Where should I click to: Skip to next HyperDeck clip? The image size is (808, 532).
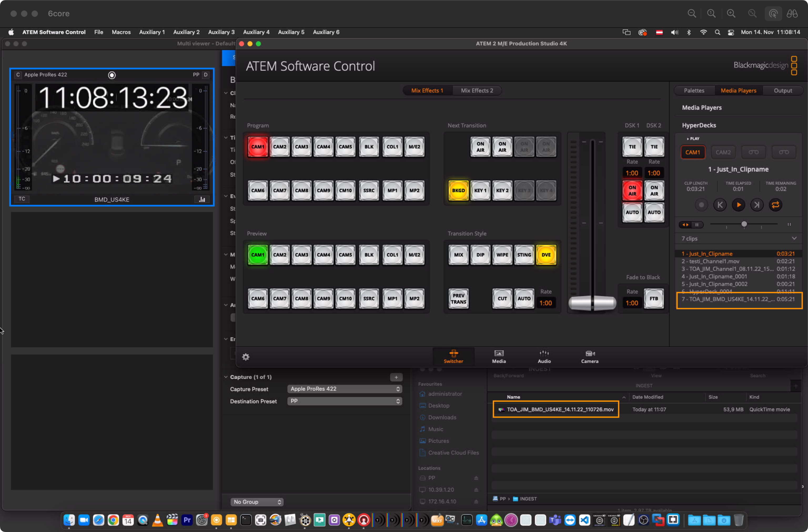[x=757, y=205]
